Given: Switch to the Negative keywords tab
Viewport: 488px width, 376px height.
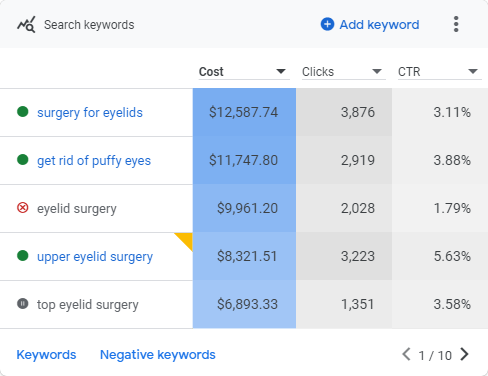Looking at the screenshot, I should pyautogui.click(x=158, y=355).
